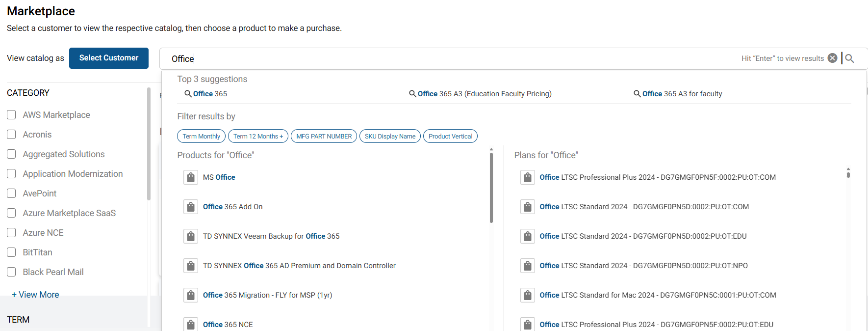
Task: Select the AvePoint category checkbox
Action: coord(11,193)
